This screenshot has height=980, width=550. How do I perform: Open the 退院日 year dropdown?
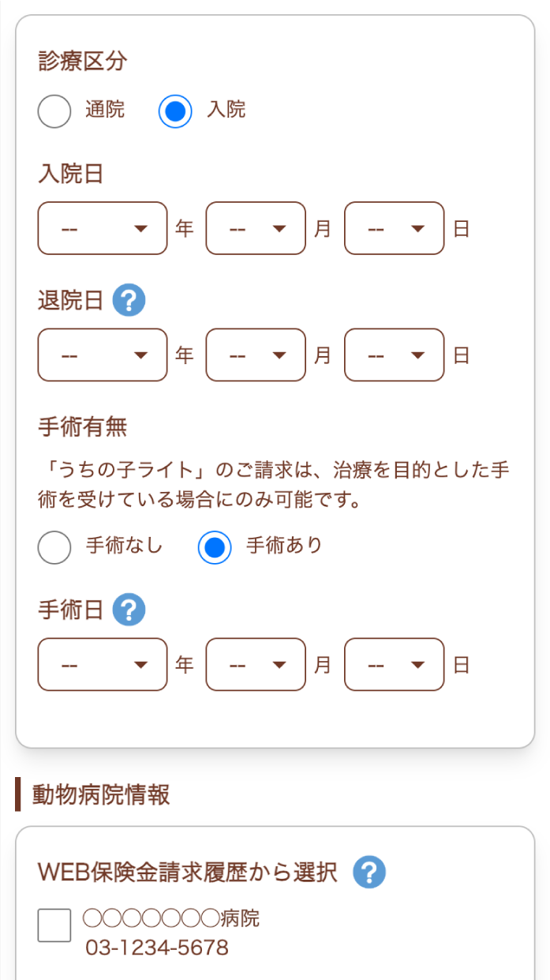pos(102,355)
